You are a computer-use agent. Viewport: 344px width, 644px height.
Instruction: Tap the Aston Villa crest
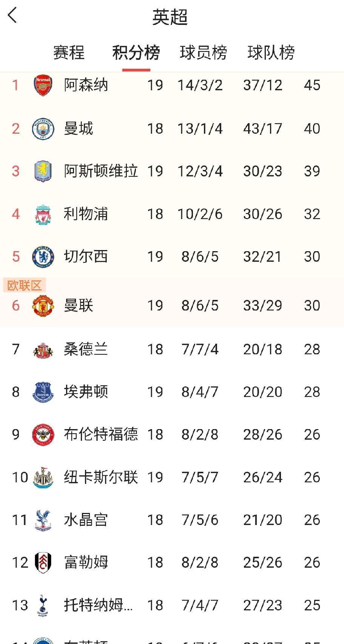tap(43, 171)
